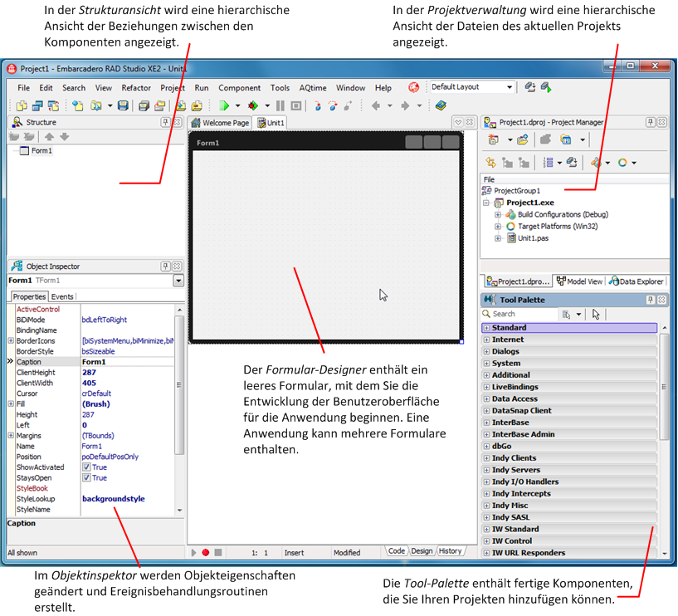Image resolution: width=678 pixels, height=616 pixels.
Task: Click Move Down arrow in Structure toolbar
Action: [65, 137]
